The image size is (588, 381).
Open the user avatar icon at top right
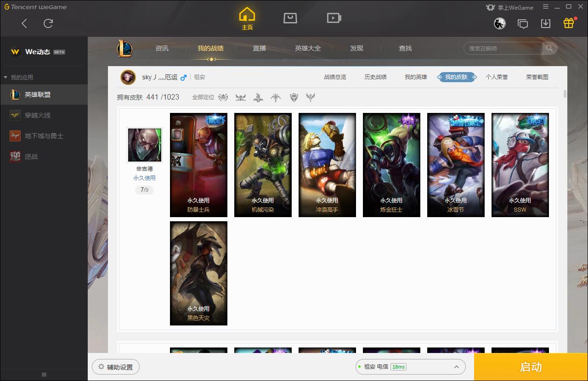[x=500, y=23]
